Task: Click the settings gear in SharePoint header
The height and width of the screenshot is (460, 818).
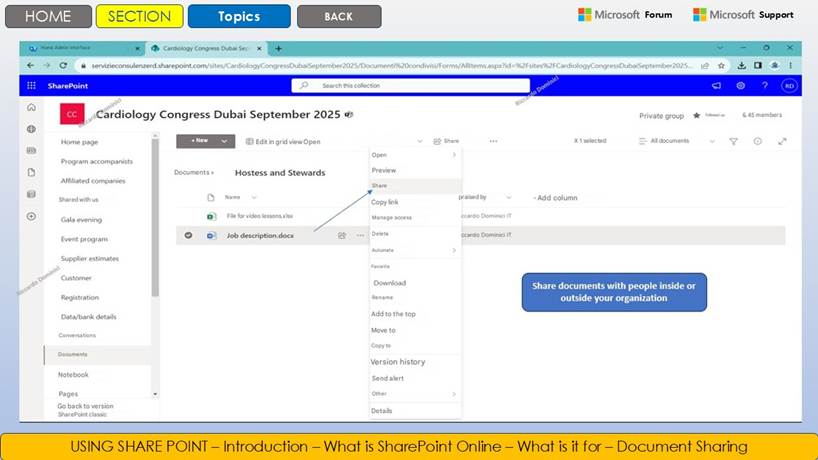Action: pos(740,86)
